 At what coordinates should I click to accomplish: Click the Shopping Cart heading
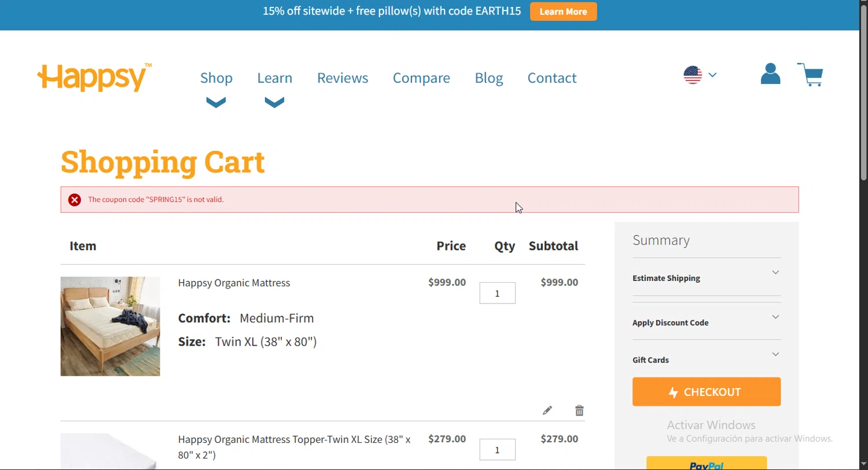tap(163, 162)
